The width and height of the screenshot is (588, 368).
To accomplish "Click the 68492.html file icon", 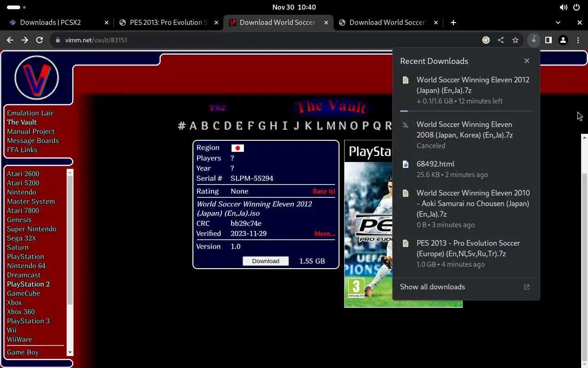I will pyautogui.click(x=406, y=164).
